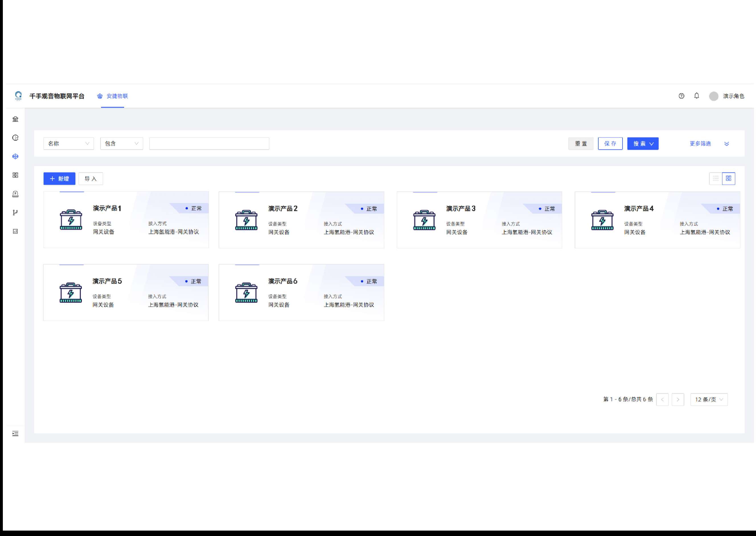This screenshot has width=756, height=536.
Task: Open the 包含 condition dropdown
Action: 122,143
